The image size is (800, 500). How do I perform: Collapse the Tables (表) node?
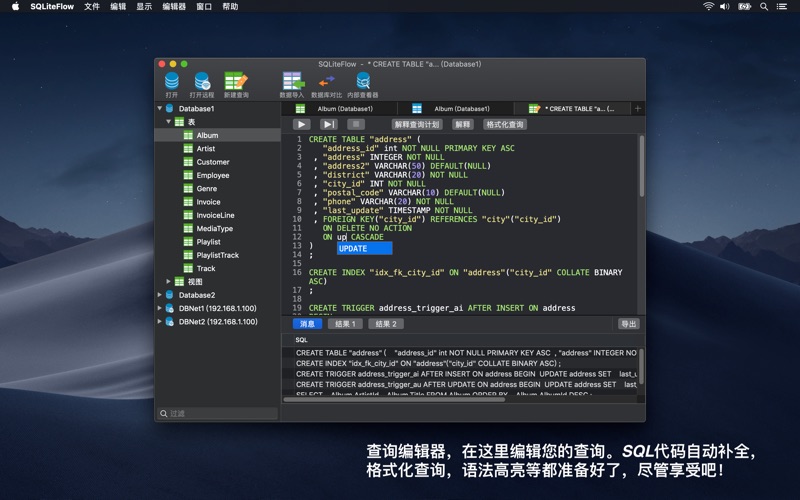click(168, 121)
